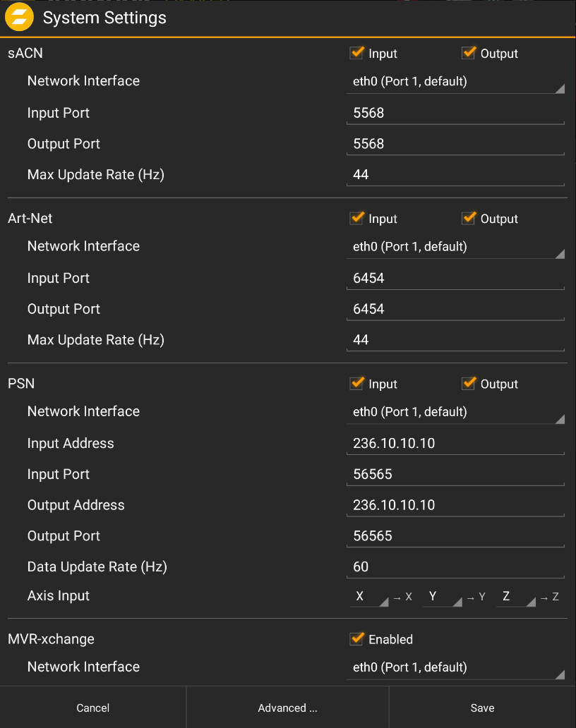Image resolution: width=576 pixels, height=728 pixels.
Task: Uncheck PSN Input
Action: coord(356,384)
